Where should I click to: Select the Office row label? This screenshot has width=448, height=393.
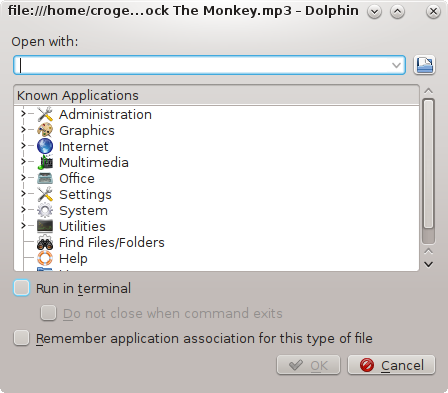point(77,178)
